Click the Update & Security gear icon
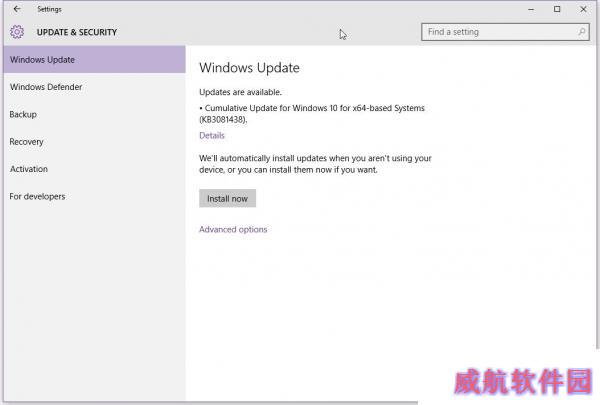Image resolution: width=600 pixels, height=405 pixels. click(x=17, y=32)
